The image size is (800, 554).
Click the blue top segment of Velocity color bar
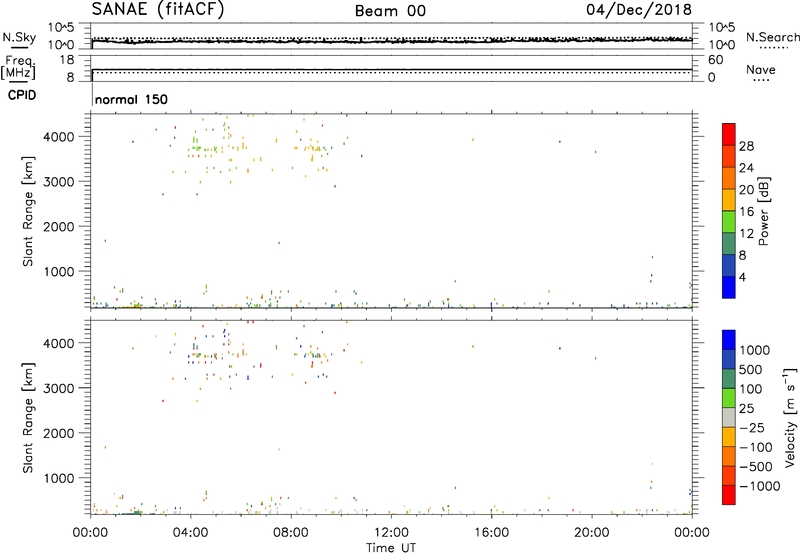coord(729,340)
